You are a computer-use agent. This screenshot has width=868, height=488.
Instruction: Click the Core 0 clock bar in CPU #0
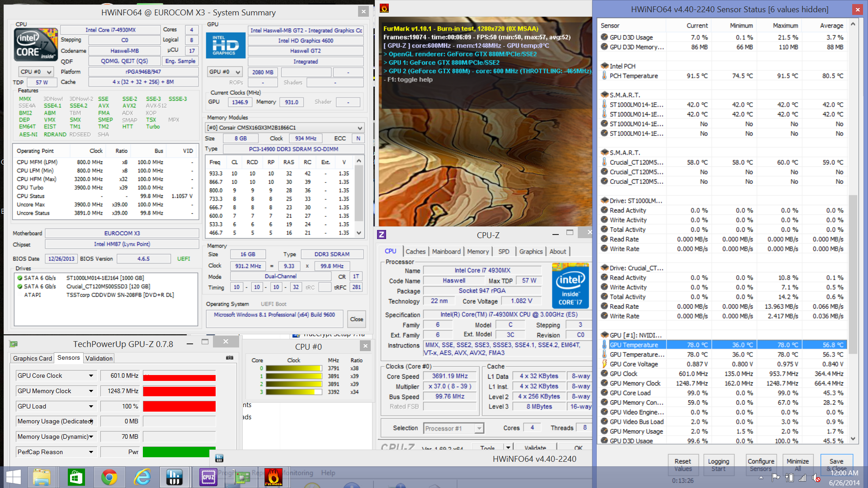tap(294, 368)
